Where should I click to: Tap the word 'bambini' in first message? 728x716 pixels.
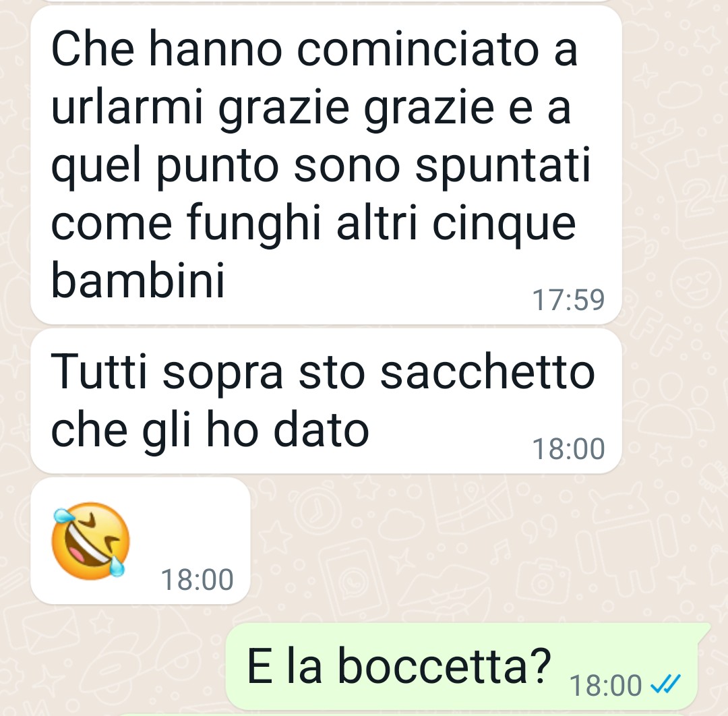[x=138, y=280]
